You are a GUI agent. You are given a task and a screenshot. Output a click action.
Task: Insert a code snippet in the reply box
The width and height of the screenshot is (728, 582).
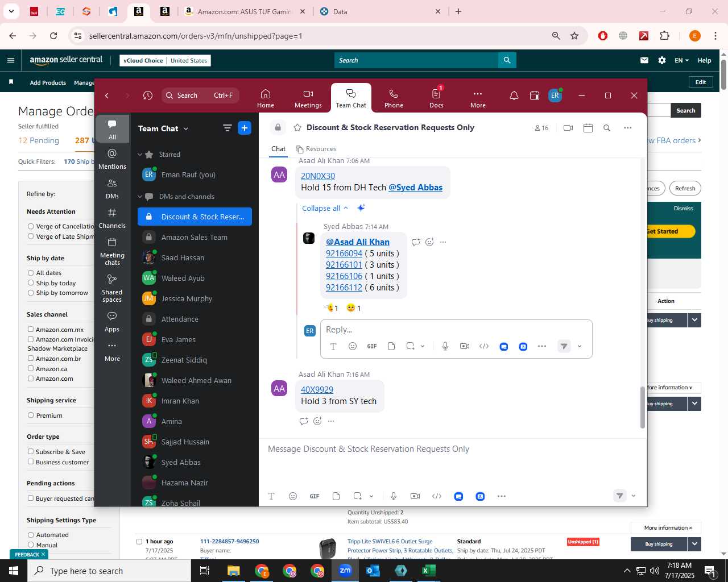(484, 346)
